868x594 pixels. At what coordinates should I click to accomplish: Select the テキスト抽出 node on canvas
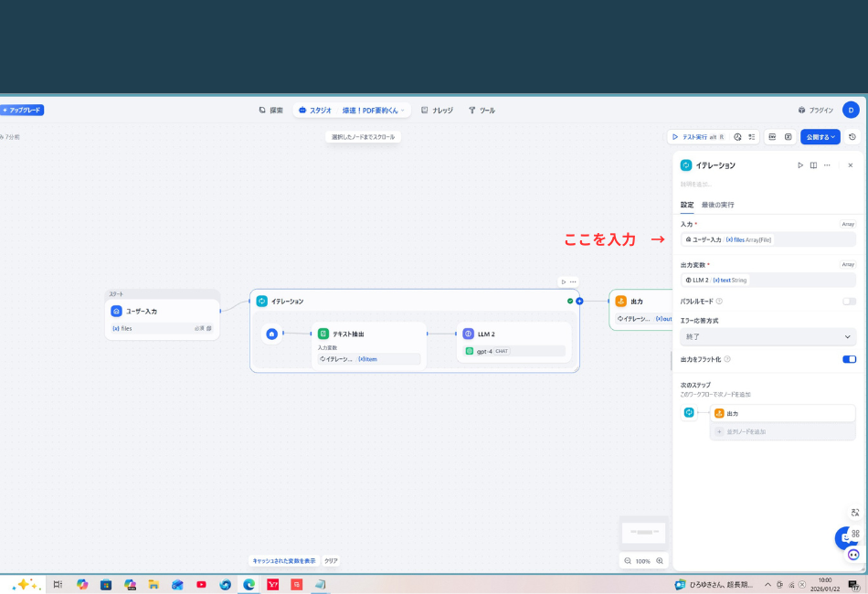pos(367,334)
